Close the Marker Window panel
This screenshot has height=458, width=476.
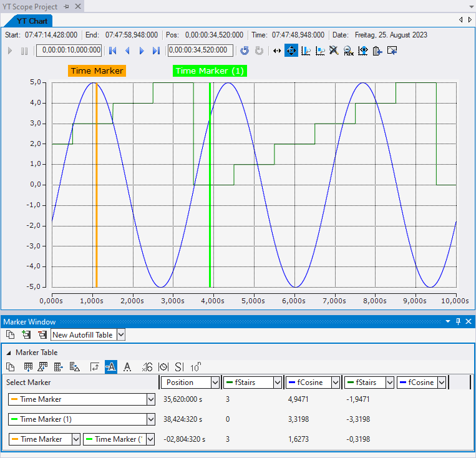pyautogui.click(x=469, y=321)
